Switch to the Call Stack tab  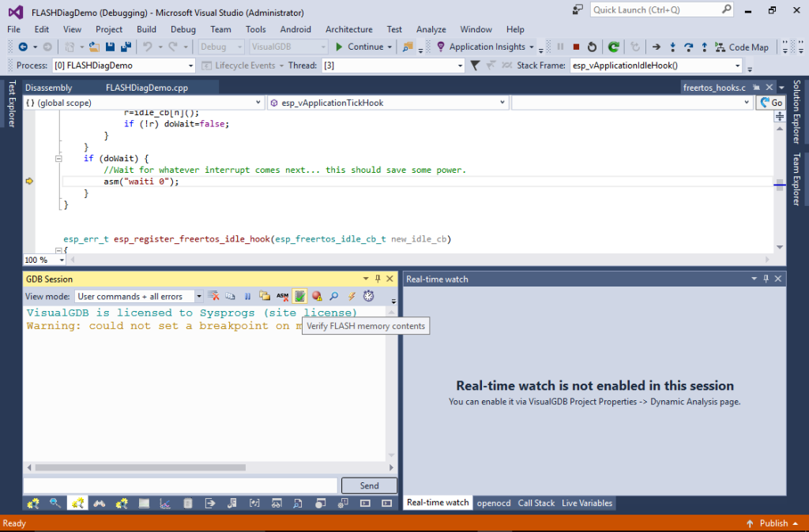click(536, 503)
